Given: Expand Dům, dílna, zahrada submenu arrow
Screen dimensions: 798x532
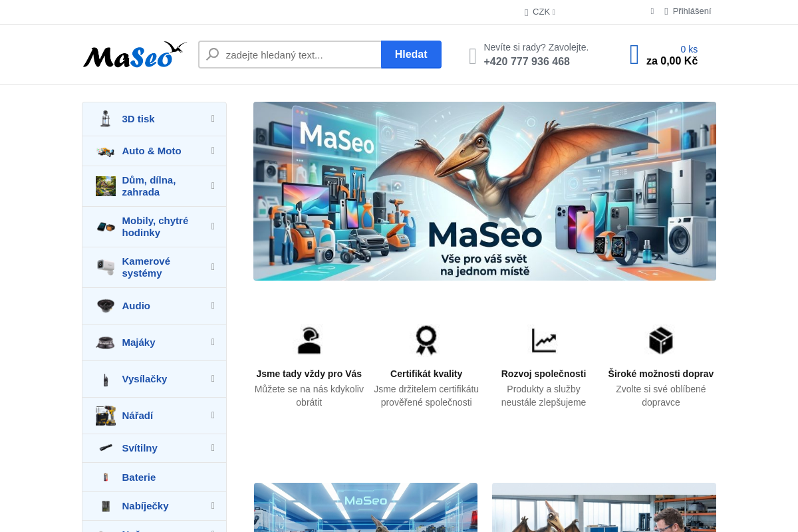Looking at the screenshot, I should point(213,186).
